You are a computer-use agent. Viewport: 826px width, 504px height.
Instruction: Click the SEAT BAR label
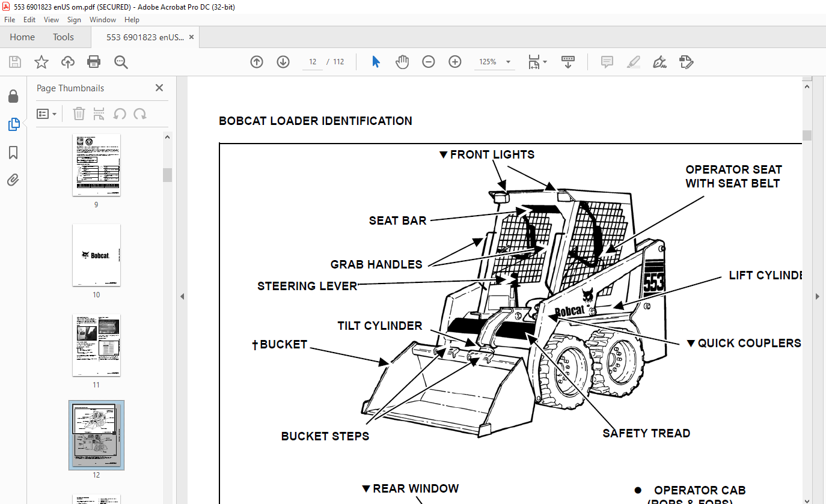point(397,220)
